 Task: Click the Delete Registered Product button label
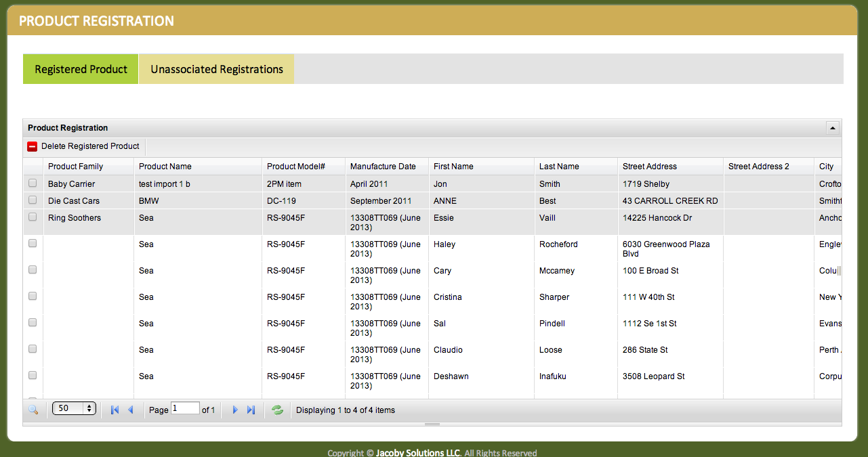pos(90,146)
